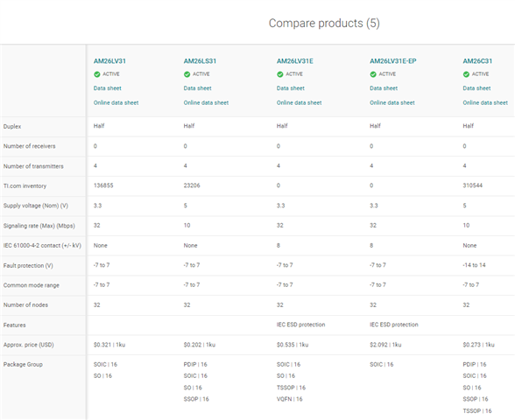The width and height of the screenshot is (515, 420).
Task: Open Online data sheet for AM26LV31E
Action: click(299, 102)
